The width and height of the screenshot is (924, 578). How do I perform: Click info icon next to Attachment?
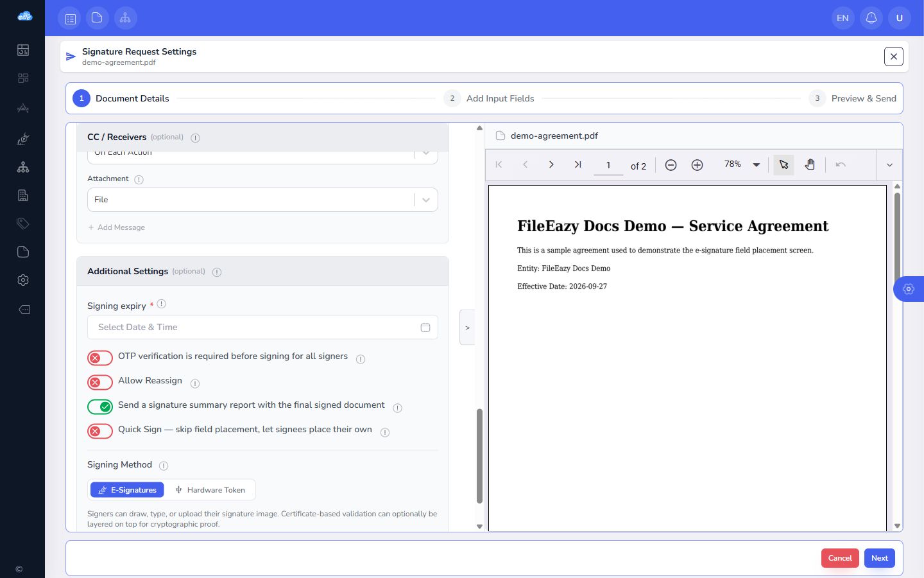pyautogui.click(x=139, y=180)
